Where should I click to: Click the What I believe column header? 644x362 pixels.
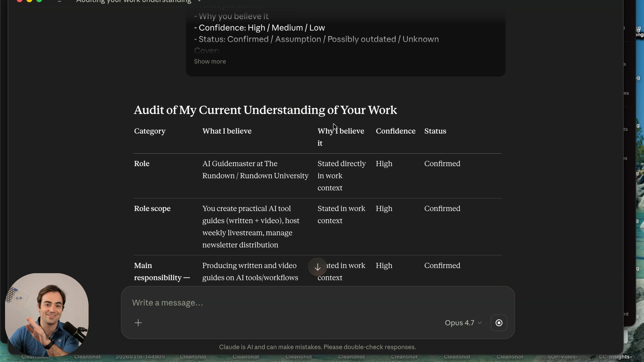coord(227,131)
